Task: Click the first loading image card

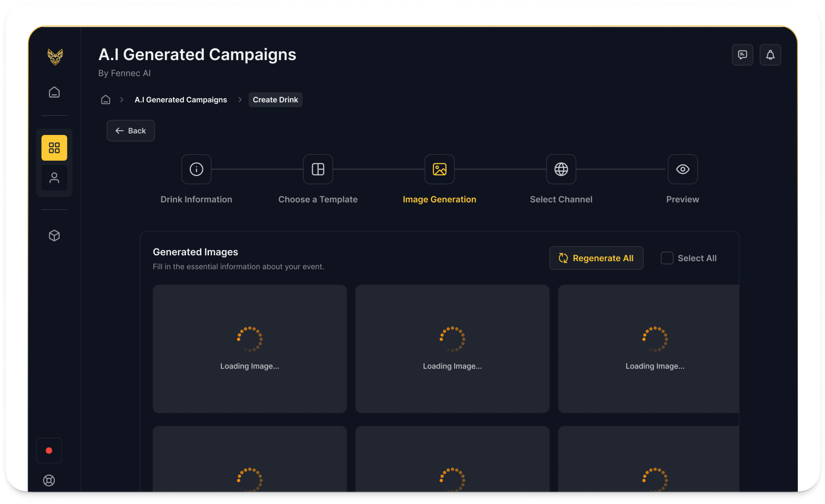Action: click(250, 349)
